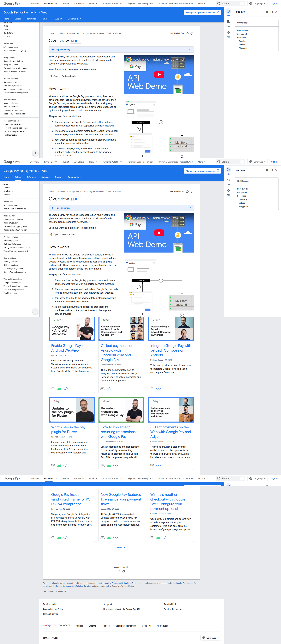Viewport: 281px width, 644px height.
Task: Open How to get help with Google Pay API
Action: [x=121, y=609]
